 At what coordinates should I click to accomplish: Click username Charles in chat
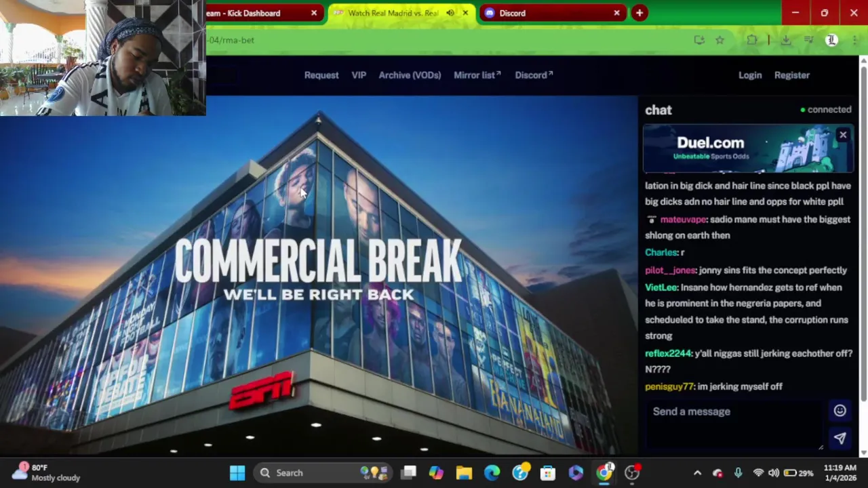tap(661, 253)
